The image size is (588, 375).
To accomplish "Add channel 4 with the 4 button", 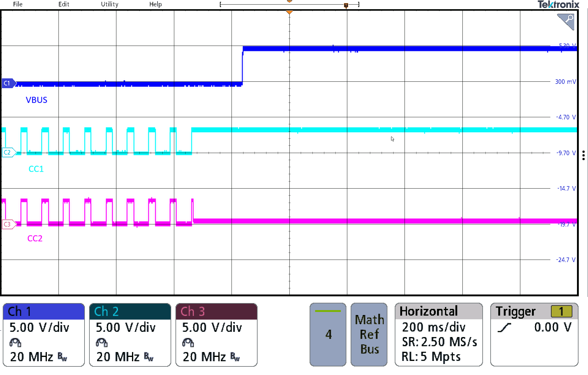I will (x=328, y=334).
